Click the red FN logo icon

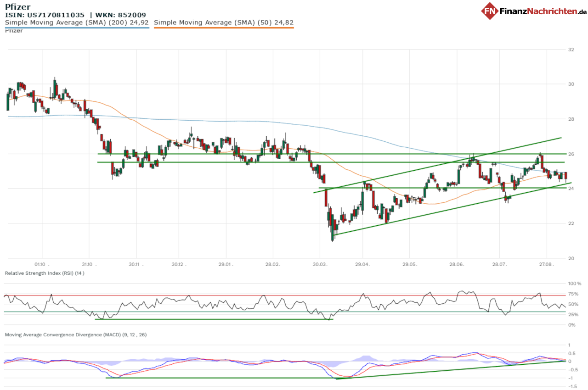click(x=490, y=11)
